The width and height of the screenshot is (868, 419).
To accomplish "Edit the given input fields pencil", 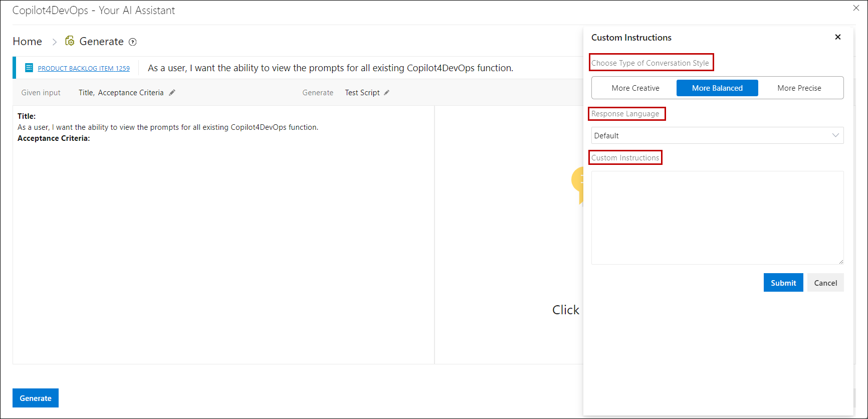I will 172,93.
